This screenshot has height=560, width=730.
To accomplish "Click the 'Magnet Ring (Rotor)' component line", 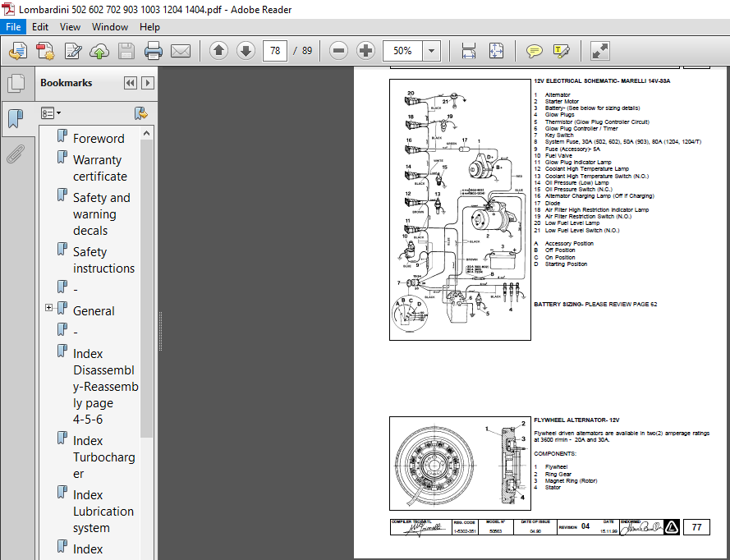I will click(565, 481).
